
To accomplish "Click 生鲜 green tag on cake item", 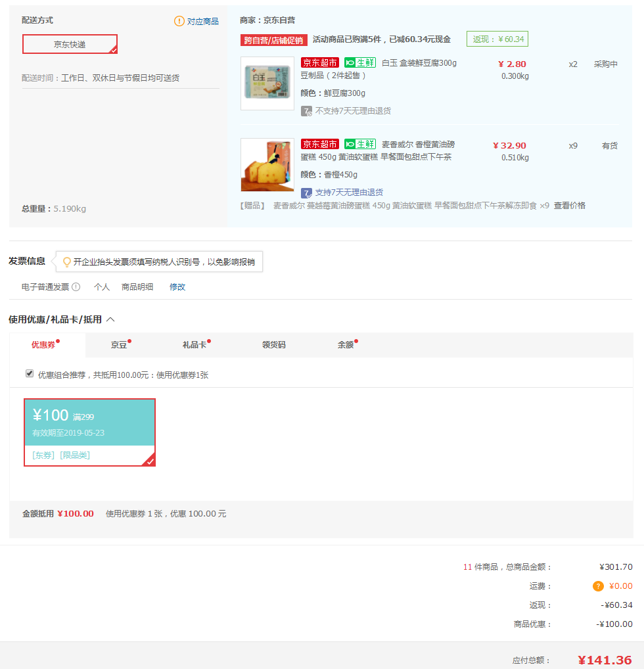I will click(x=359, y=144).
